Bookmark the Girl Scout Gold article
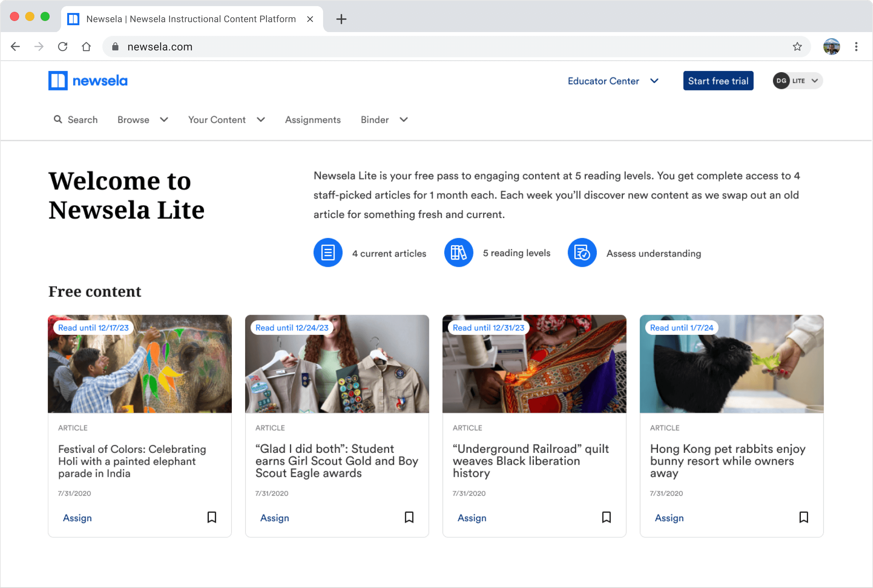 pyautogui.click(x=409, y=517)
